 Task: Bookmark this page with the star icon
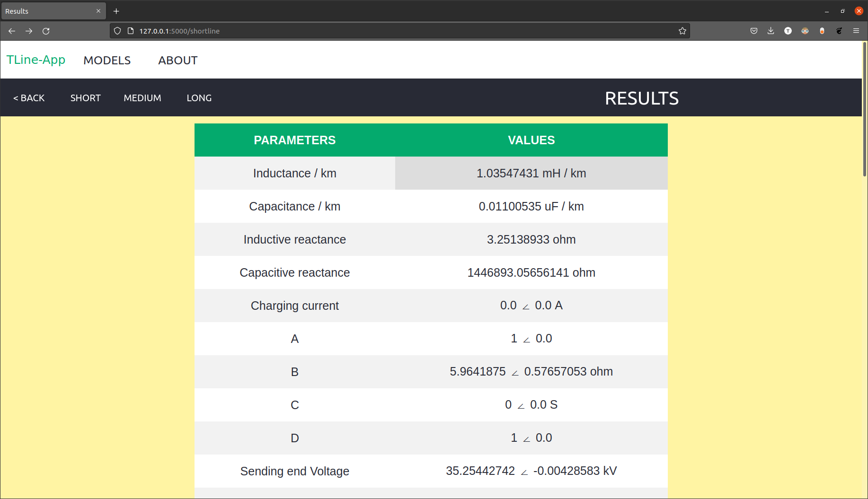[x=682, y=31]
